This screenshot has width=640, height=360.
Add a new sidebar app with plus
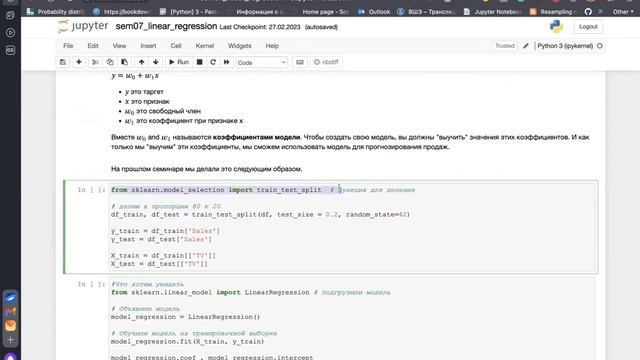11,340
